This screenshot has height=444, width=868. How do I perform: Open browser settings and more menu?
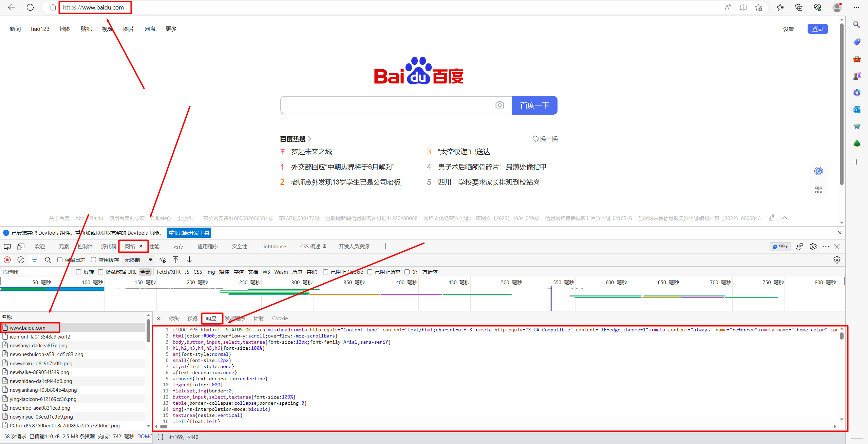click(x=856, y=7)
